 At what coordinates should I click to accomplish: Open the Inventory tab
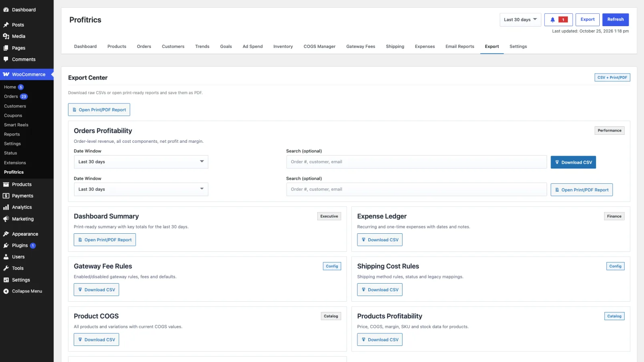point(283,47)
